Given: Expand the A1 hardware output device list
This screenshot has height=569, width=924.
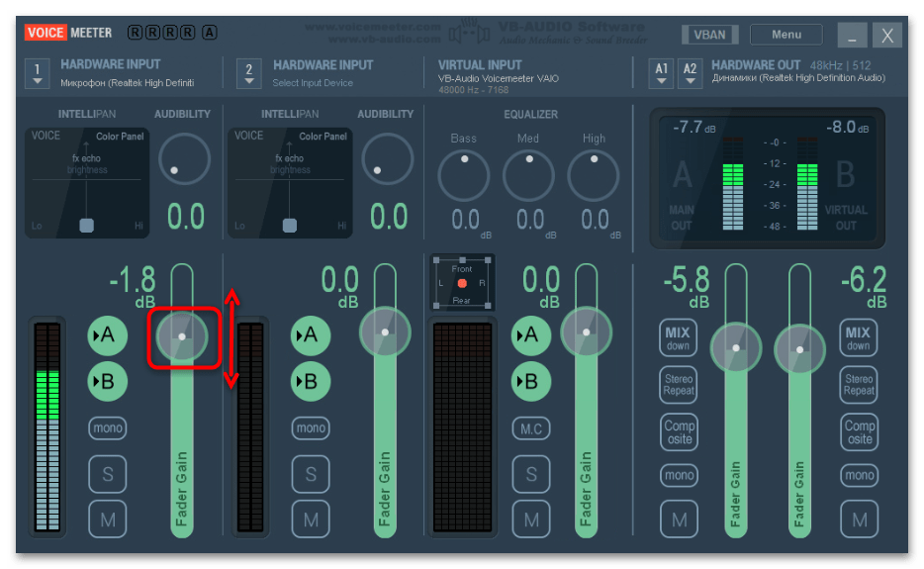Looking at the screenshot, I should (661, 73).
